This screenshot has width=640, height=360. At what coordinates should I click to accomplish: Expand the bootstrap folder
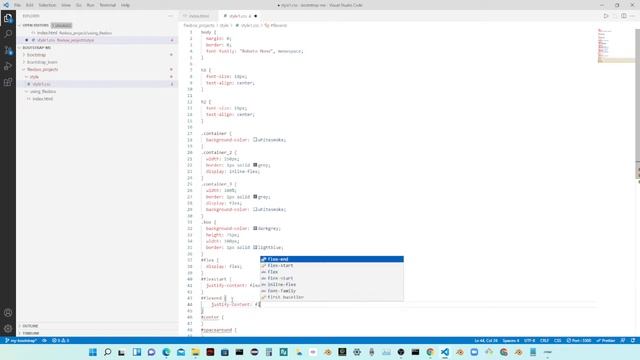tap(36, 55)
